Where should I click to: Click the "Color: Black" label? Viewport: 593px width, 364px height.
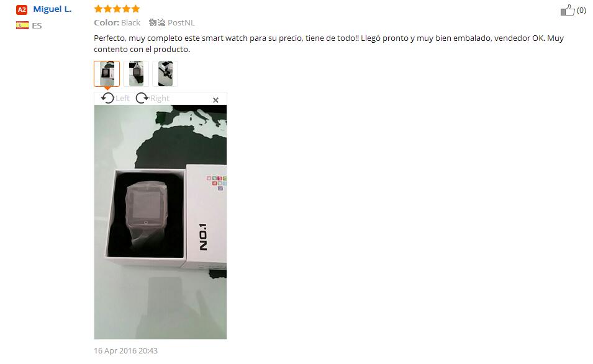(117, 23)
